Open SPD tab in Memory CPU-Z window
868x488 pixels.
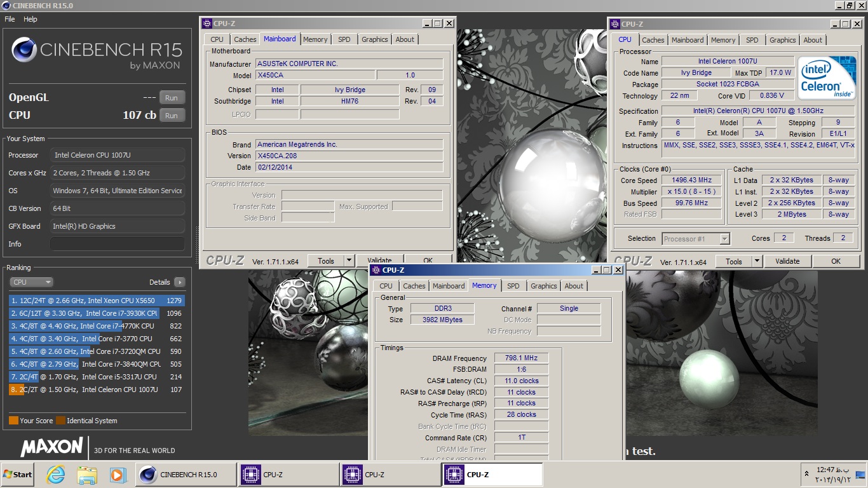513,286
